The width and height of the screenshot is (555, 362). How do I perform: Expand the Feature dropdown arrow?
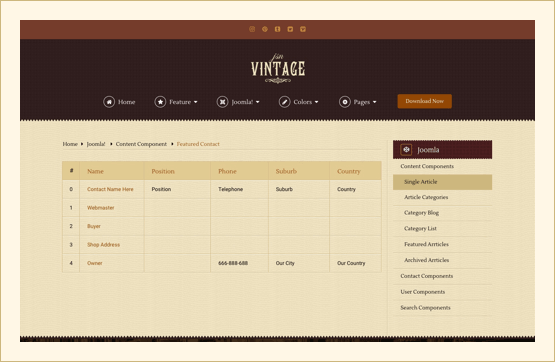coord(195,102)
